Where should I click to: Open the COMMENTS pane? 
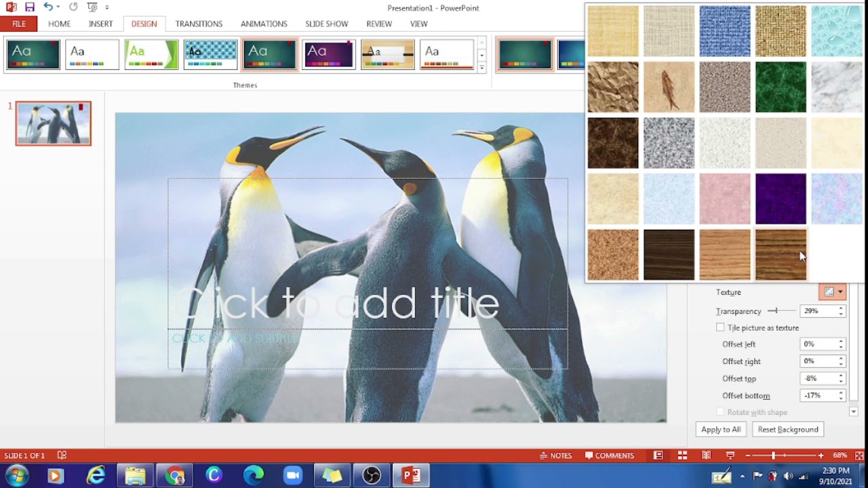609,455
